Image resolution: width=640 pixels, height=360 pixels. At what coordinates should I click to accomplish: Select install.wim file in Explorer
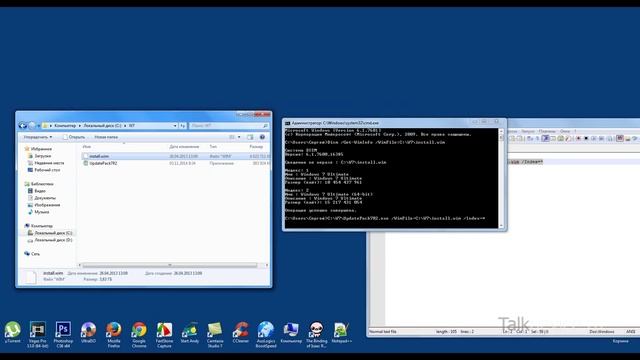pos(176,156)
